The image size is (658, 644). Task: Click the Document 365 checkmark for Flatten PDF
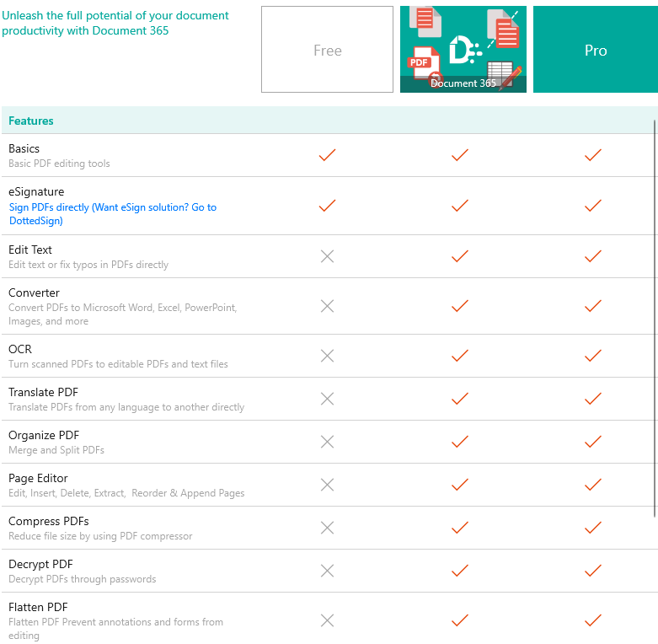pos(460,620)
